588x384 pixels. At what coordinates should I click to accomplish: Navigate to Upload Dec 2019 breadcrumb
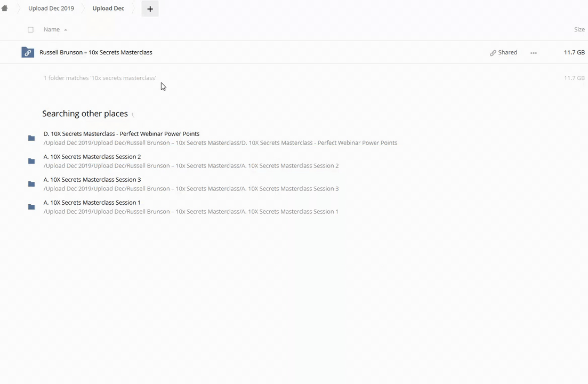coord(51,9)
